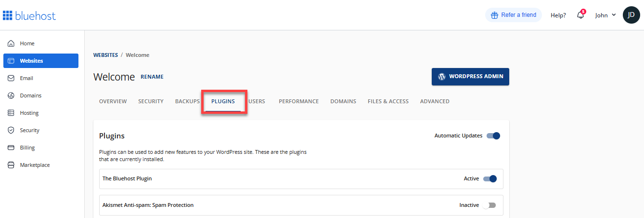
Task: Click the Email envelope icon in sidebar
Action: (11, 78)
